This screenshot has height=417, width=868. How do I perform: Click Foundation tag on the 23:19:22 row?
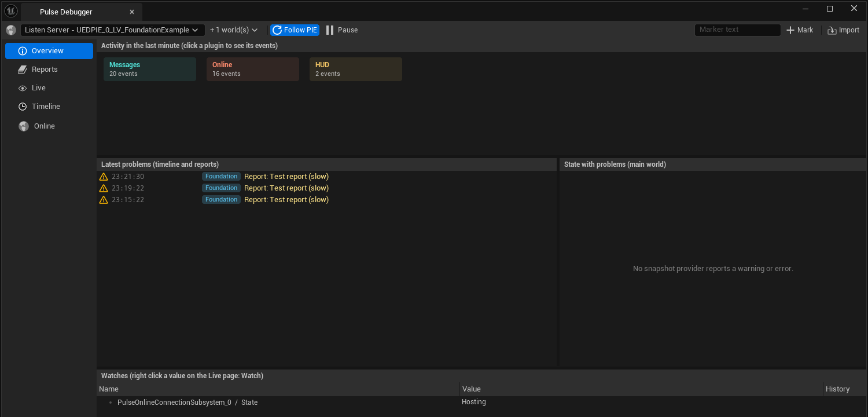(x=221, y=188)
